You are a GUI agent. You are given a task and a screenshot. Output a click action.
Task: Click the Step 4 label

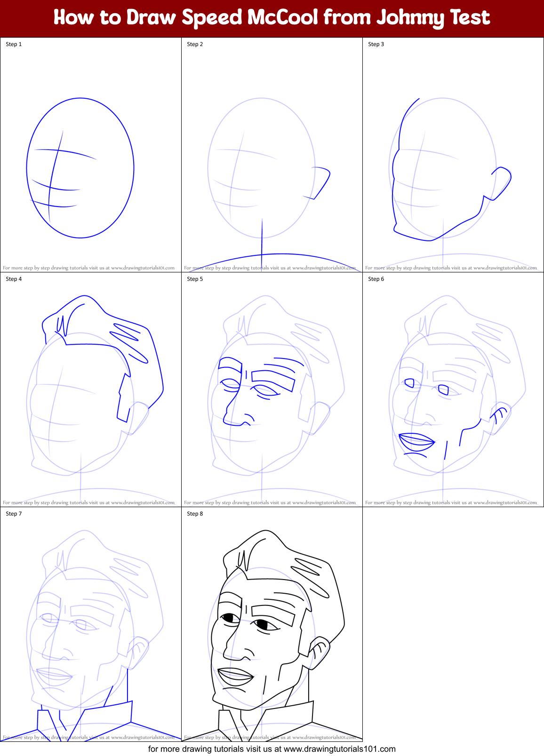[14, 279]
